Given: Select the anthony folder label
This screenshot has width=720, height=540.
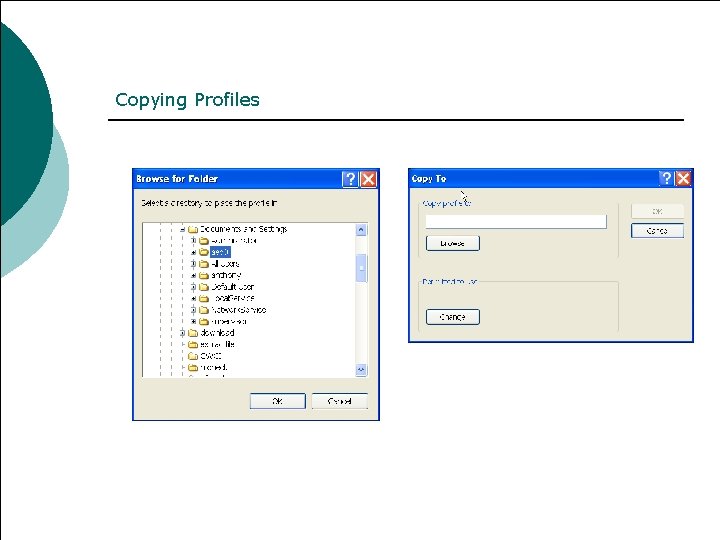Looking at the screenshot, I should pyautogui.click(x=226, y=275).
